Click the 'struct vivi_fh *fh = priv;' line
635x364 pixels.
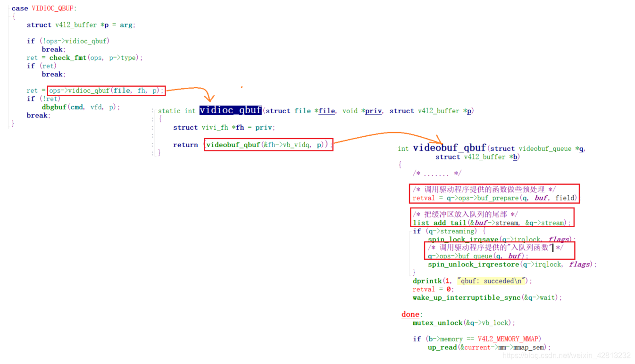pos(224,127)
